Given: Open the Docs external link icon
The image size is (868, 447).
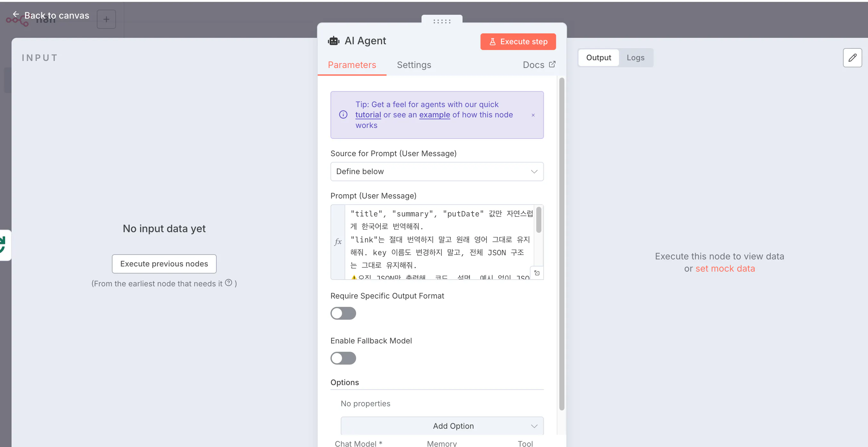Looking at the screenshot, I should [x=552, y=64].
